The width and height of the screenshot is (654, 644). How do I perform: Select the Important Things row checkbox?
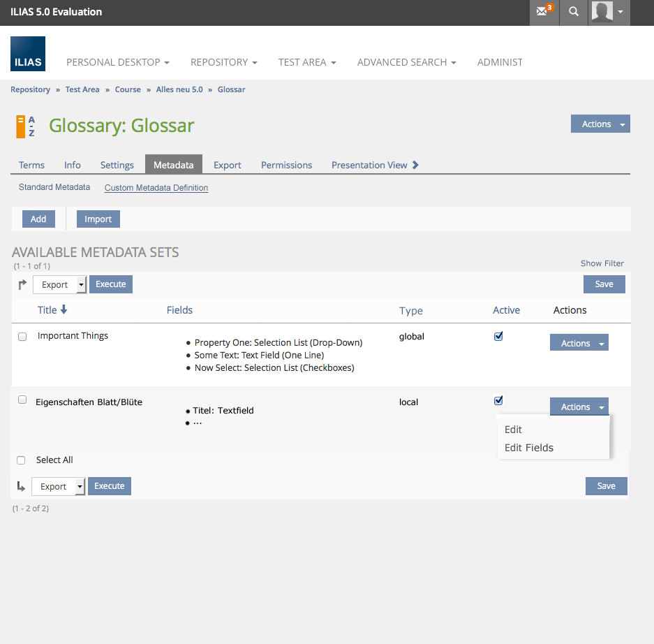tap(22, 337)
